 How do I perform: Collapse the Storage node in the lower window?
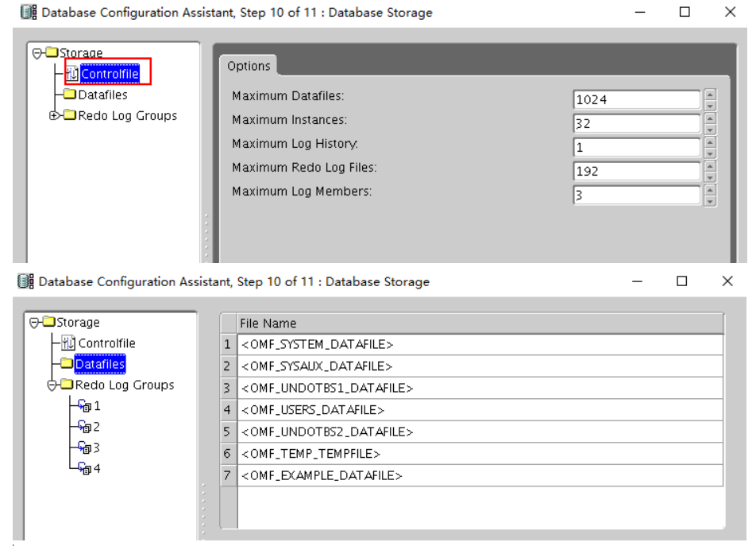(x=33, y=323)
